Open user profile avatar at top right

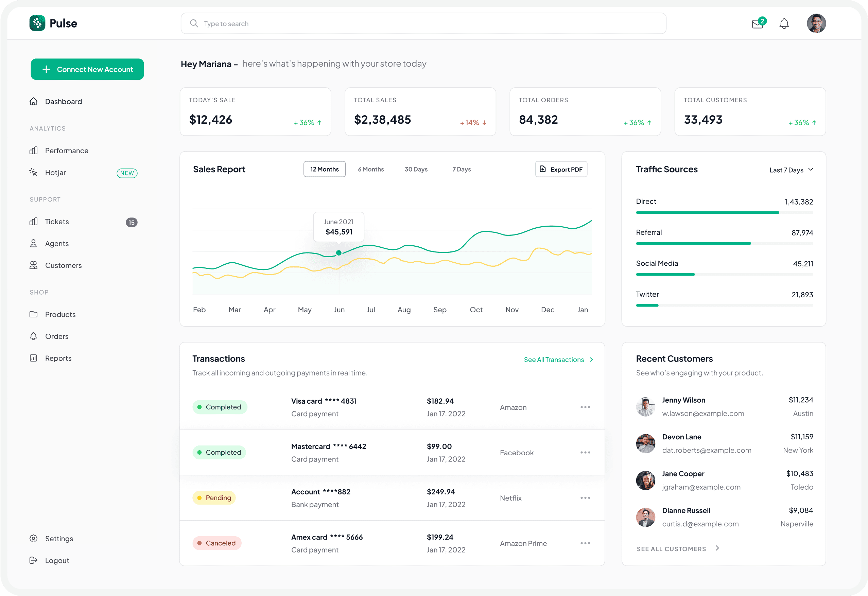point(816,23)
